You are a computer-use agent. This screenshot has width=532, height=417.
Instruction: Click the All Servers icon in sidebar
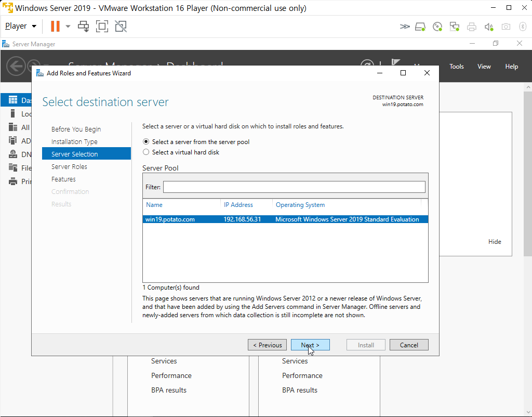[13, 127]
